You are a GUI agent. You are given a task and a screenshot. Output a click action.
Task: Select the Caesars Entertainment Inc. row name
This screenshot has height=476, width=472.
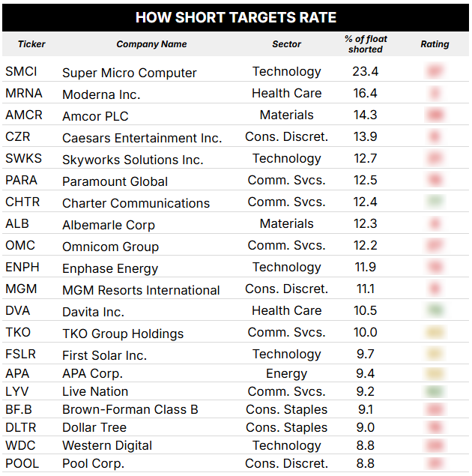142,138
